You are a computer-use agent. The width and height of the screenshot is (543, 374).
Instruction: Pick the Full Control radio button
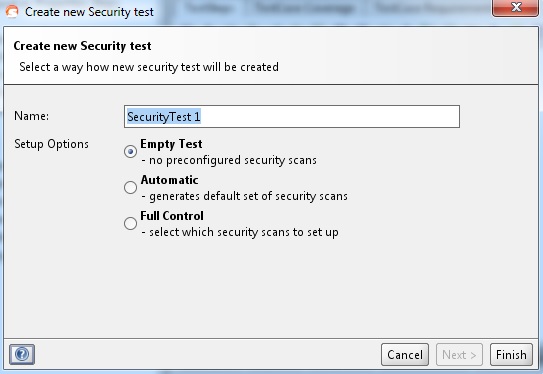130,223
